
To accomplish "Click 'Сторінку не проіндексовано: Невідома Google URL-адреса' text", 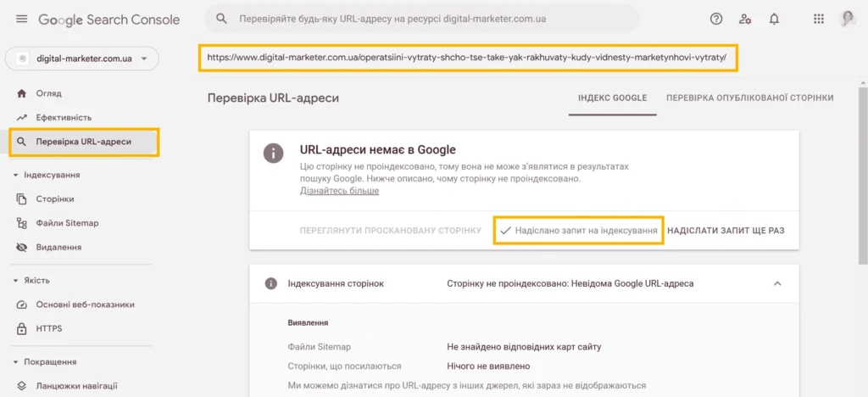I will coord(570,283).
